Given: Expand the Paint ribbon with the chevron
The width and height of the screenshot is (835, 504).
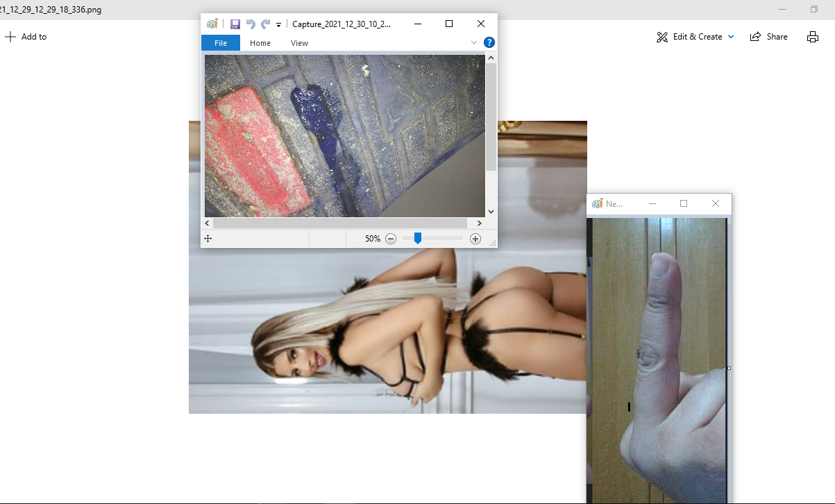Looking at the screenshot, I should pyautogui.click(x=474, y=43).
